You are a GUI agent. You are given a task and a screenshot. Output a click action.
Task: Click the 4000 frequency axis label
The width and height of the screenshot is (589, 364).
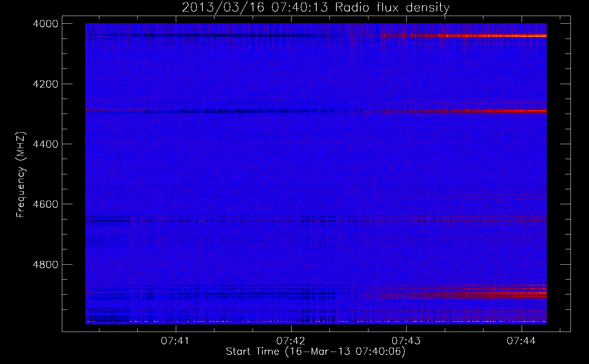46,24
